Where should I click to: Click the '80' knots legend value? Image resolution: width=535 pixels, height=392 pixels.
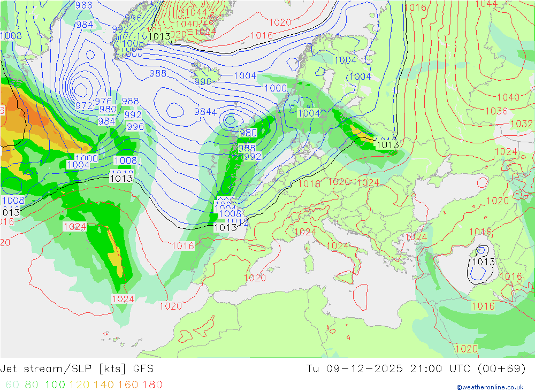(x=32, y=385)
